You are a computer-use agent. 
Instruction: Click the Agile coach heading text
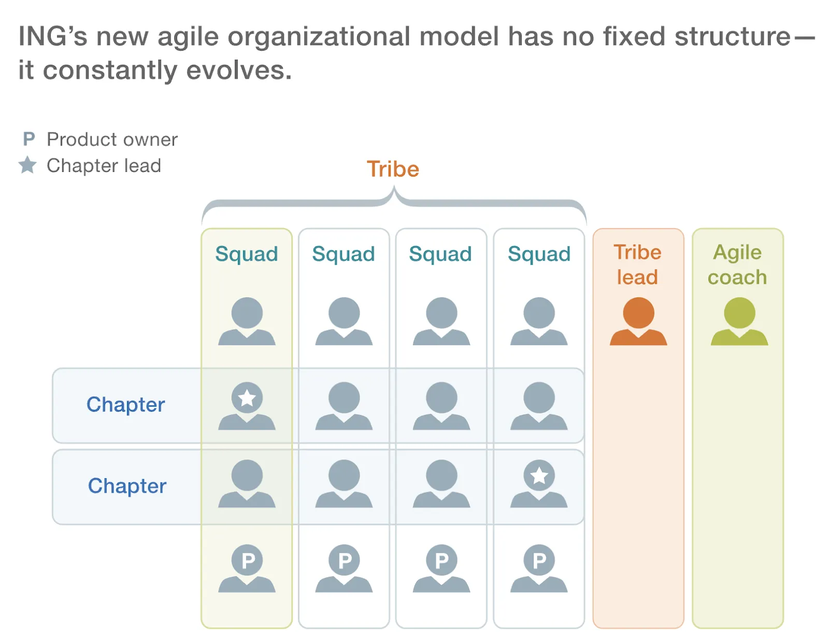[737, 265]
